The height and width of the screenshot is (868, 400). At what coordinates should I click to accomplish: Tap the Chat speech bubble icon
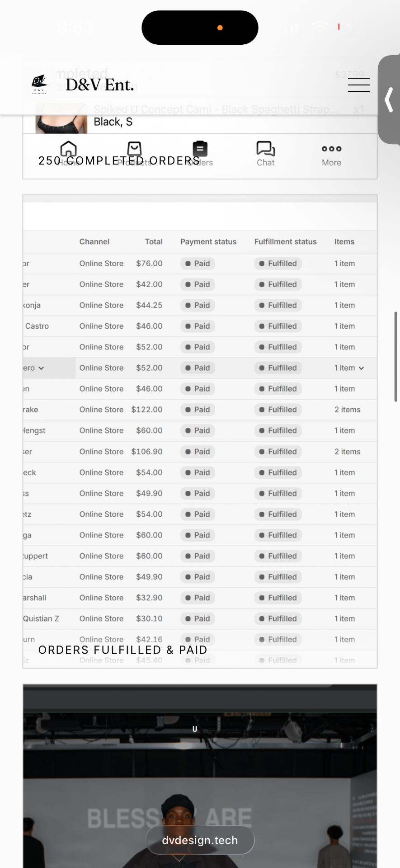(x=266, y=148)
